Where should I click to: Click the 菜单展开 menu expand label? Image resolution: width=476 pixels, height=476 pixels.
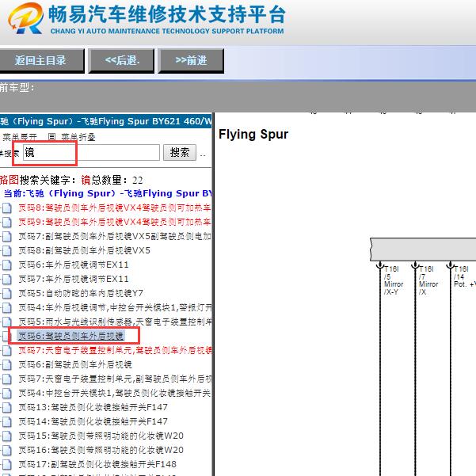(20, 137)
